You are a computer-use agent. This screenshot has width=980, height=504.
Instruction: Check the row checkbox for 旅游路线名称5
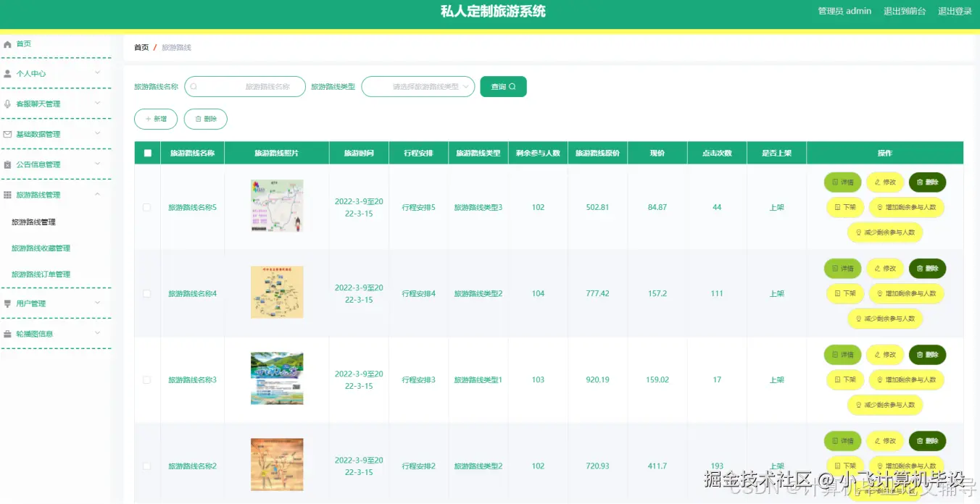[147, 206]
